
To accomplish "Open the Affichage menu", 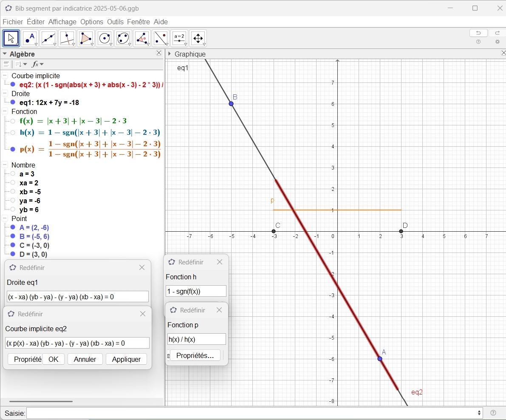I will 62,22.
